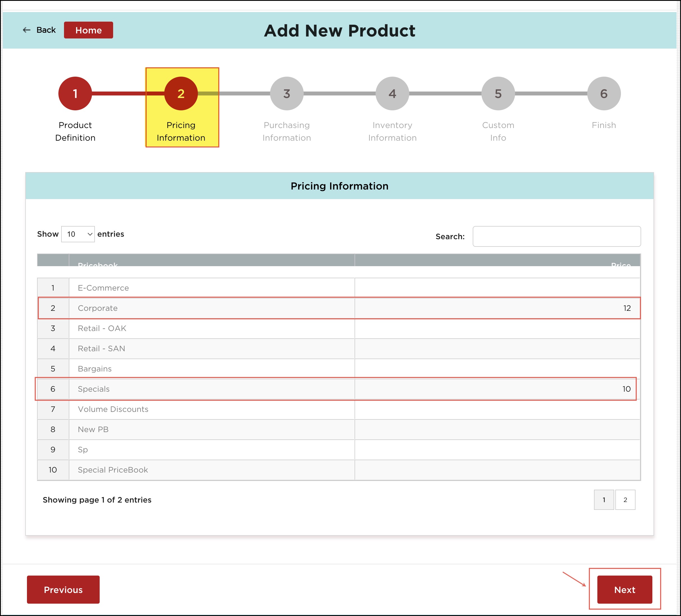Click the Bargains price cell
Image resolution: width=681 pixels, height=616 pixels.
[x=497, y=369]
